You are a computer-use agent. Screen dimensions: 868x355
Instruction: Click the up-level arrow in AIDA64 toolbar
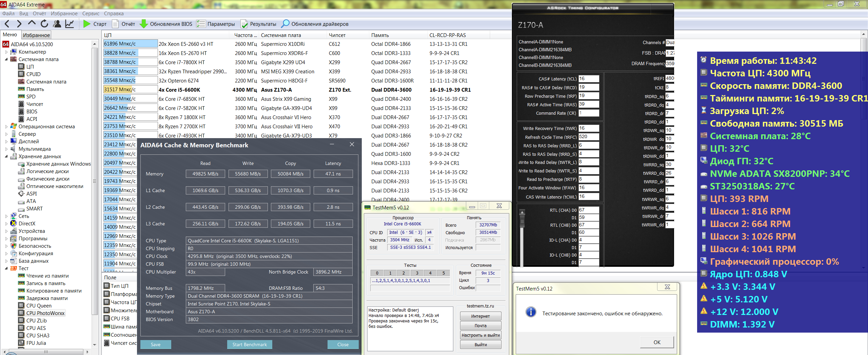pyautogui.click(x=32, y=23)
